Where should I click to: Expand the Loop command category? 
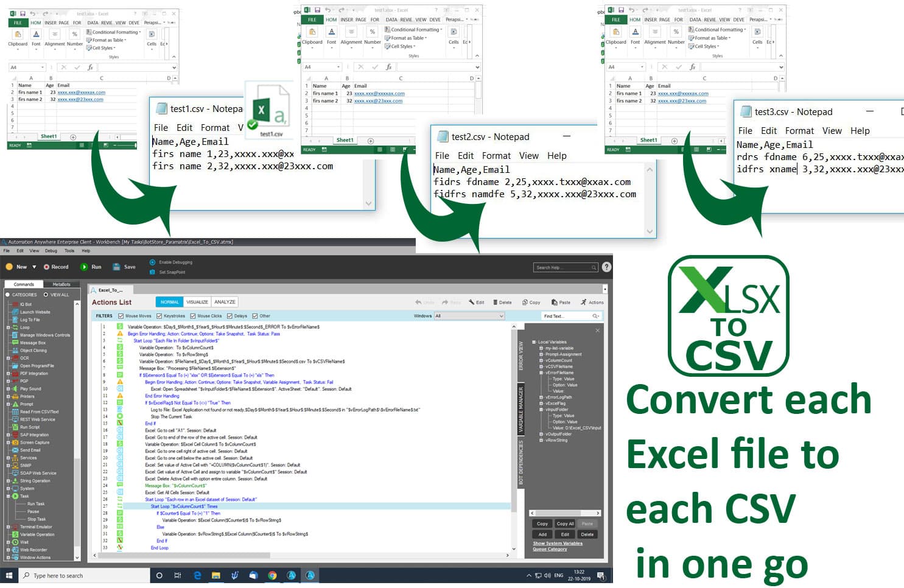coord(8,327)
